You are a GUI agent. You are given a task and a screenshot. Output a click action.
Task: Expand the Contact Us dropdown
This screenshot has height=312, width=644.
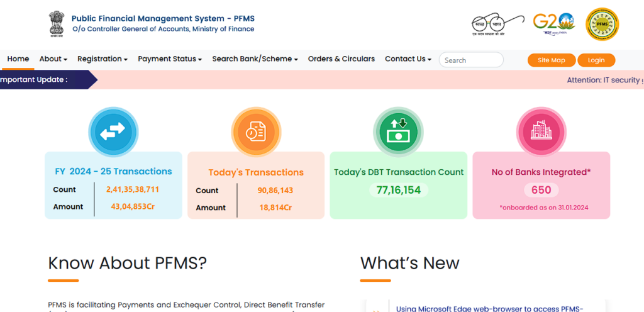pyautogui.click(x=408, y=59)
